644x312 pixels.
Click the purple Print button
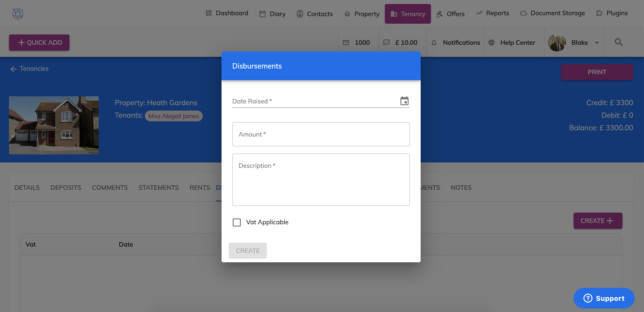(597, 72)
